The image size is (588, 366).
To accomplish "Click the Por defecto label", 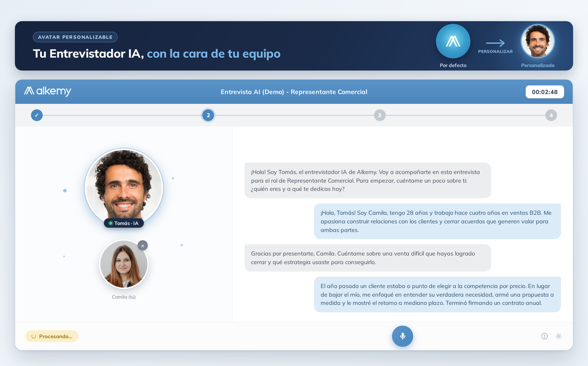I will (x=453, y=65).
